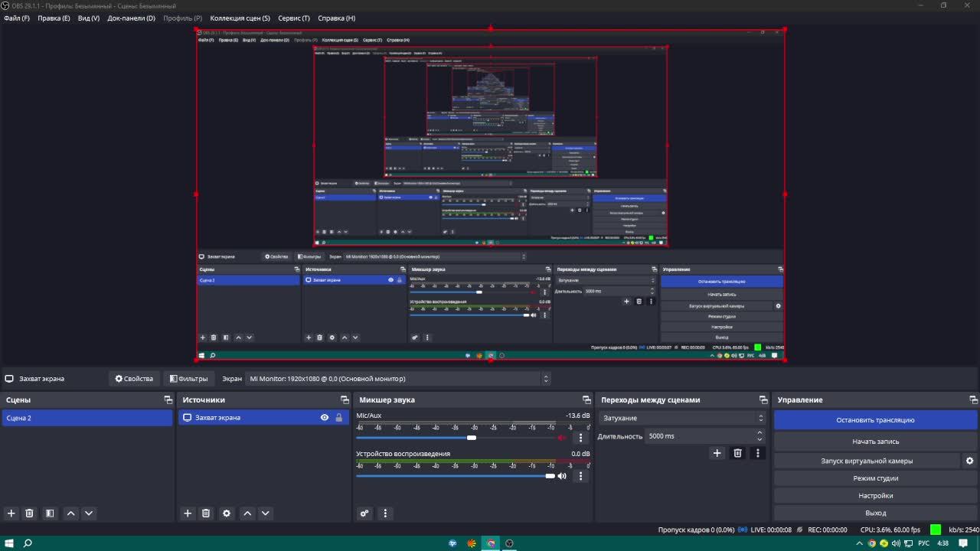Open Правка (E) menu

point(54,18)
